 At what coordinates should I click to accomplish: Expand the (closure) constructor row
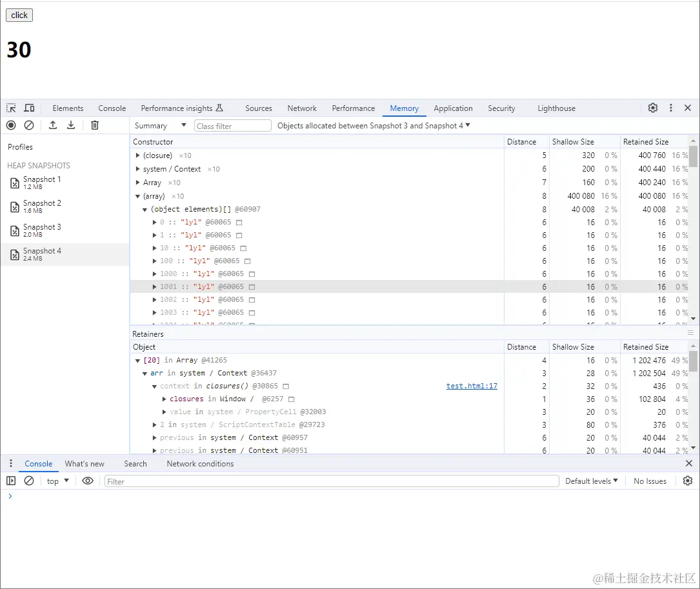pos(137,155)
